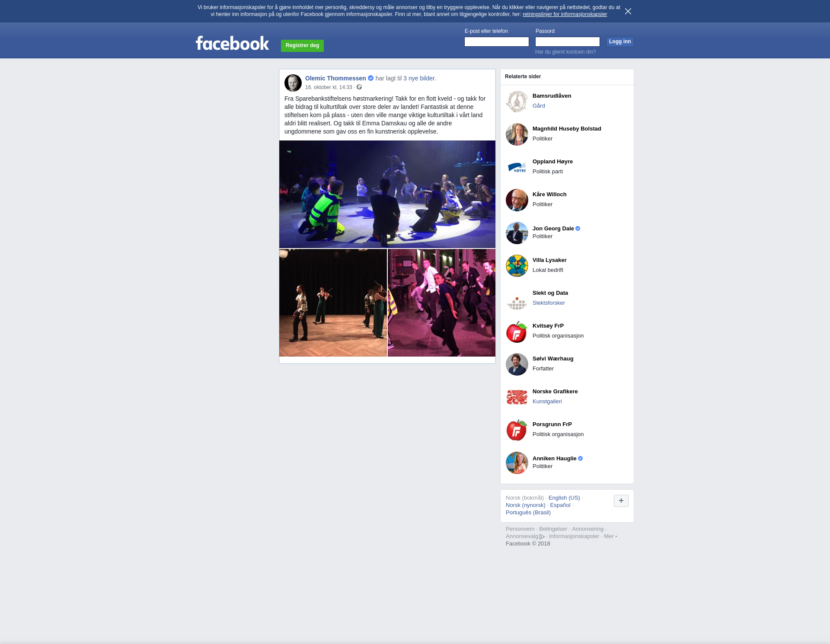830x644 pixels.
Task: Open Norske Grafikere logo
Action: [517, 397]
